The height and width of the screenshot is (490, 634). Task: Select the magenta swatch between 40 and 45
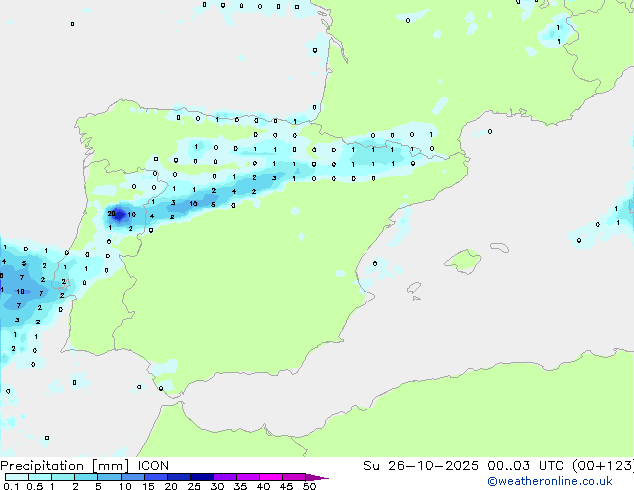[271, 477]
